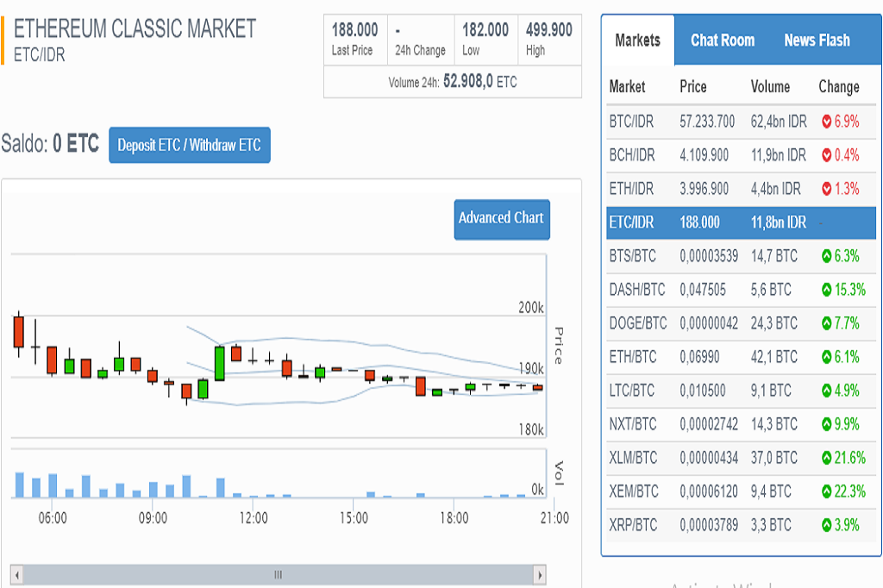This screenshot has width=883, height=588.
Task: Click the 06:00 time axis label
Action: click(x=53, y=518)
